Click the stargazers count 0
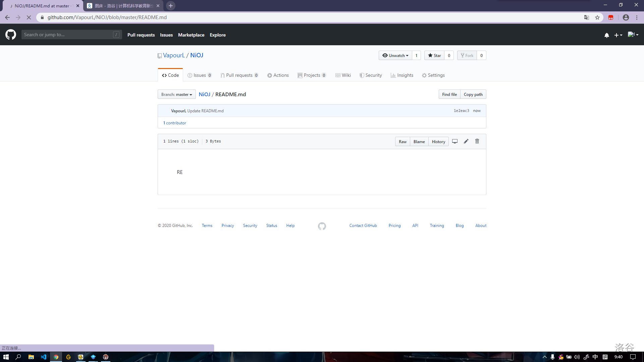644x362 pixels. point(449,55)
